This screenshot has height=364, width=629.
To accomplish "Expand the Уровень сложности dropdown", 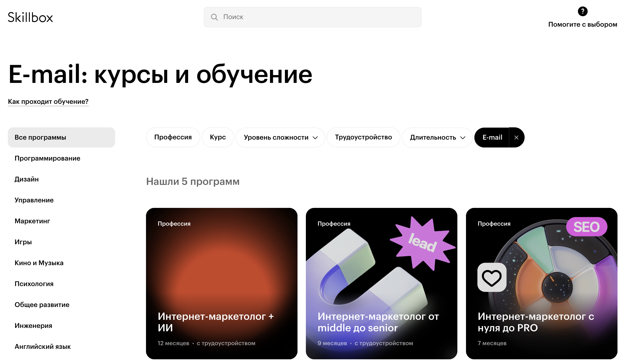I will click(x=280, y=138).
